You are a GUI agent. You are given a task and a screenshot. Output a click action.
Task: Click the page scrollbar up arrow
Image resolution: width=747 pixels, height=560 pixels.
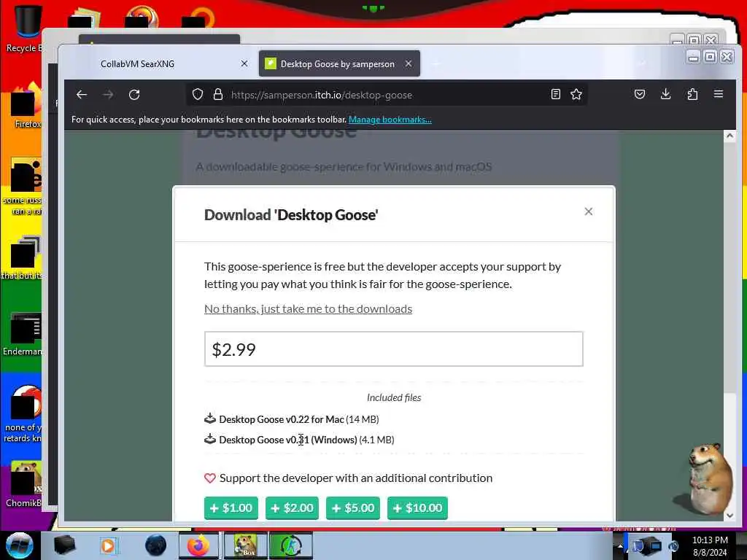pos(729,136)
